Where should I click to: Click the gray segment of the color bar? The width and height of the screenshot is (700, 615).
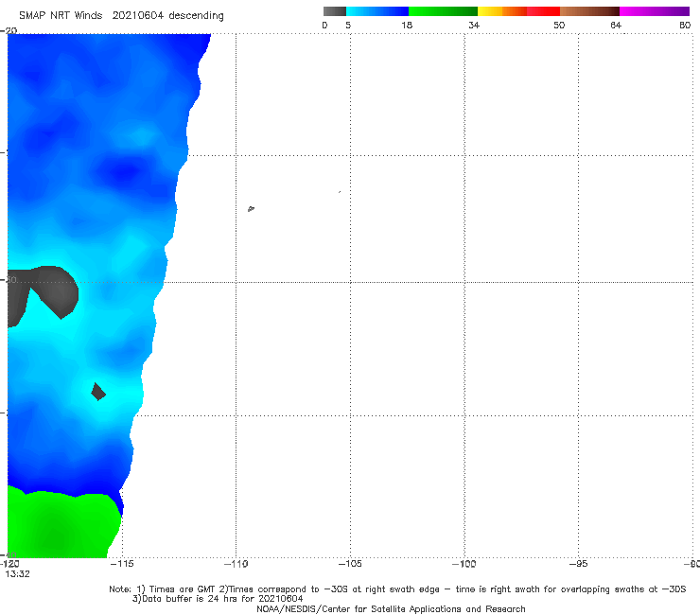pyautogui.click(x=334, y=11)
